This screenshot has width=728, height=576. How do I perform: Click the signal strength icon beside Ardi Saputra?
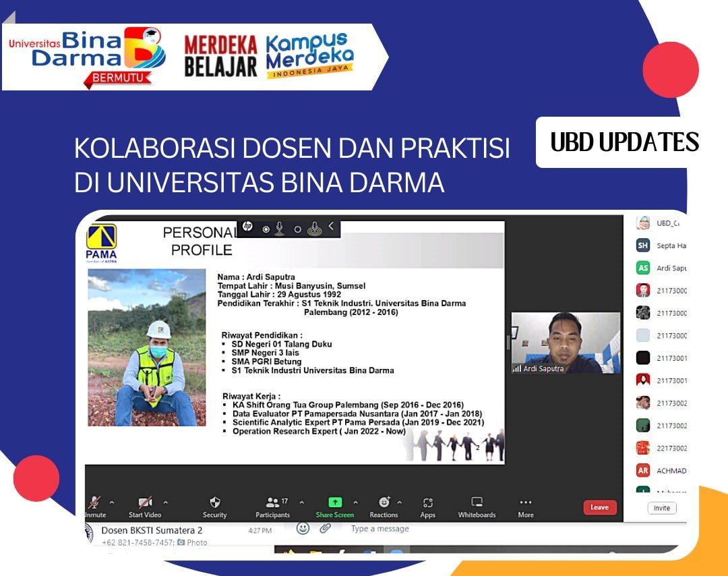pos(517,369)
